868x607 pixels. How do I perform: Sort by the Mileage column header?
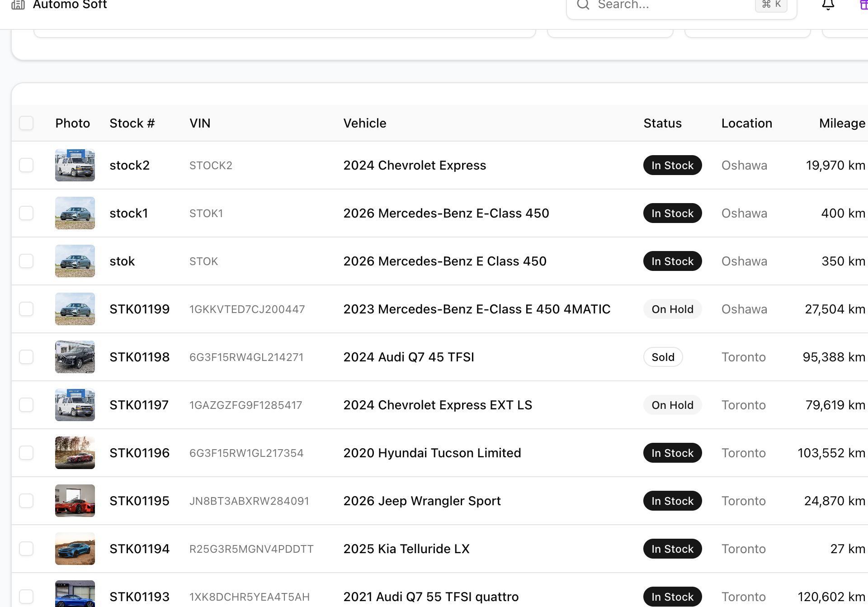pyautogui.click(x=842, y=123)
